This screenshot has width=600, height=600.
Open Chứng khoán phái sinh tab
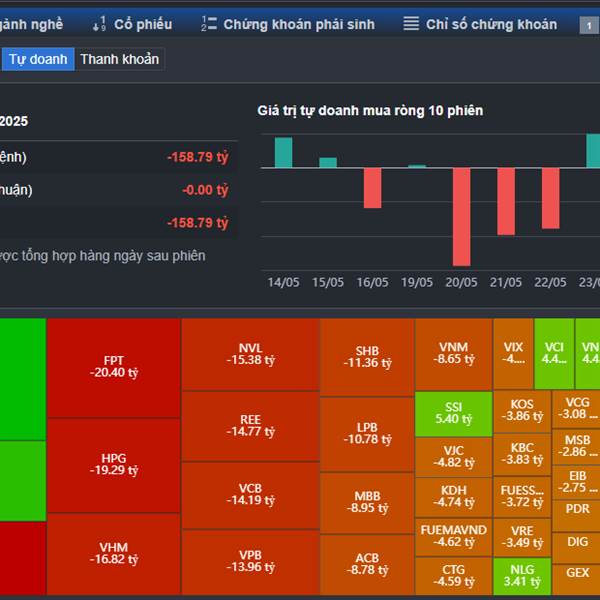(288, 24)
